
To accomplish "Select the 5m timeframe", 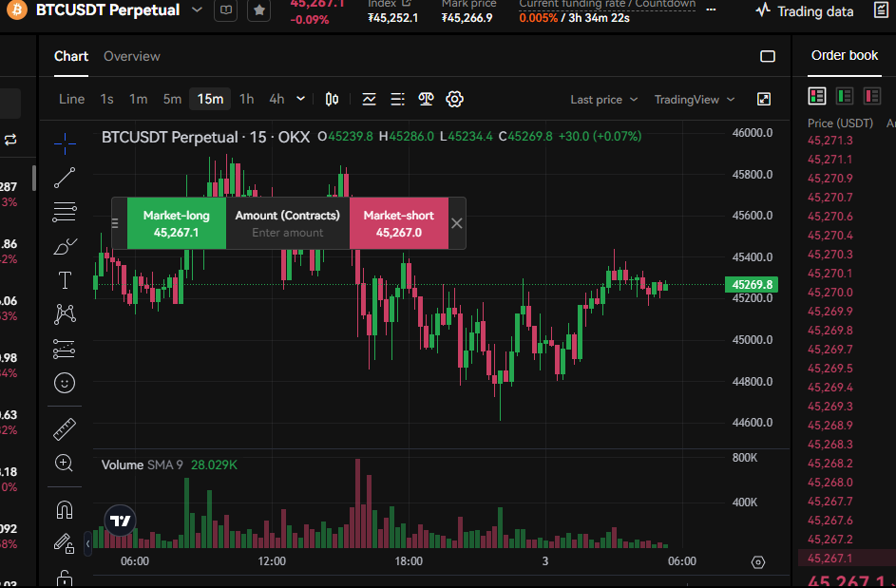I will [172, 99].
